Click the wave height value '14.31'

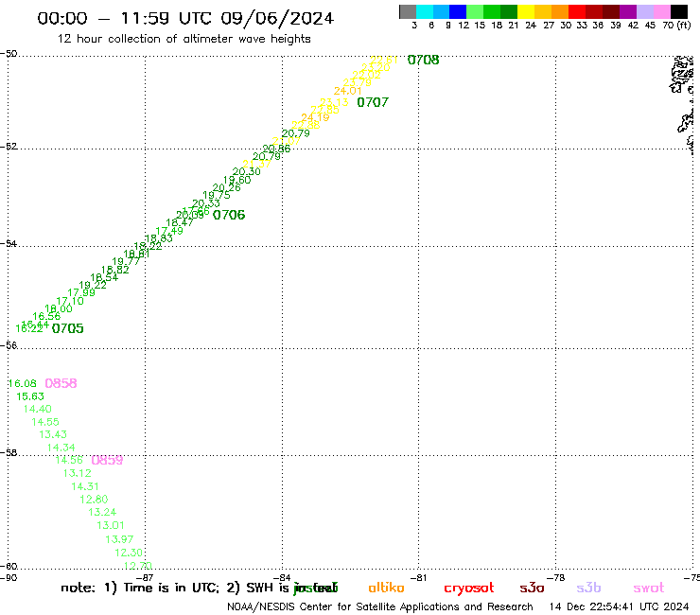[x=85, y=486]
